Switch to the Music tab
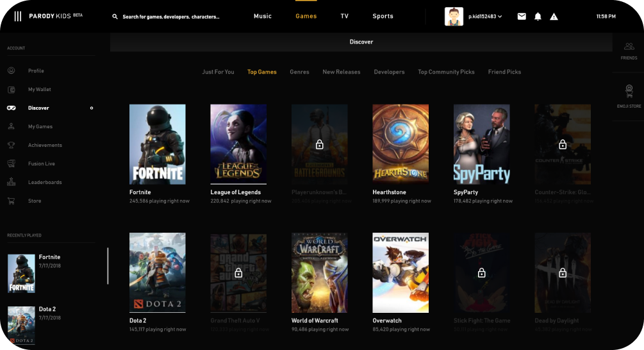Image resolution: width=644 pixels, height=350 pixels. pyautogui.click(x=263, y=16)
